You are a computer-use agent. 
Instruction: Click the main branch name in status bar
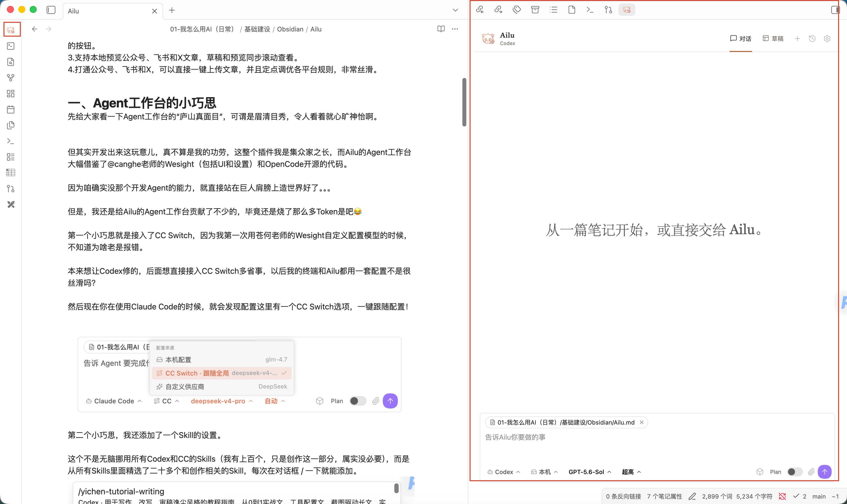click(819, 496)
